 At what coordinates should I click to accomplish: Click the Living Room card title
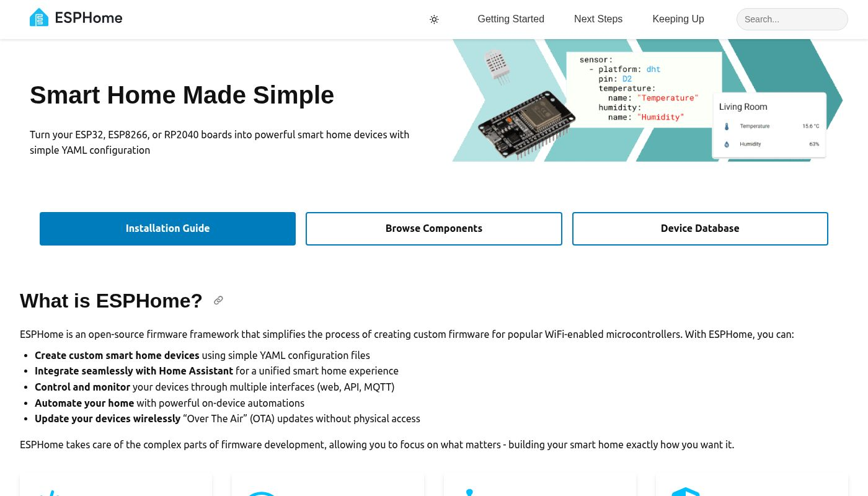coord(743,107)
